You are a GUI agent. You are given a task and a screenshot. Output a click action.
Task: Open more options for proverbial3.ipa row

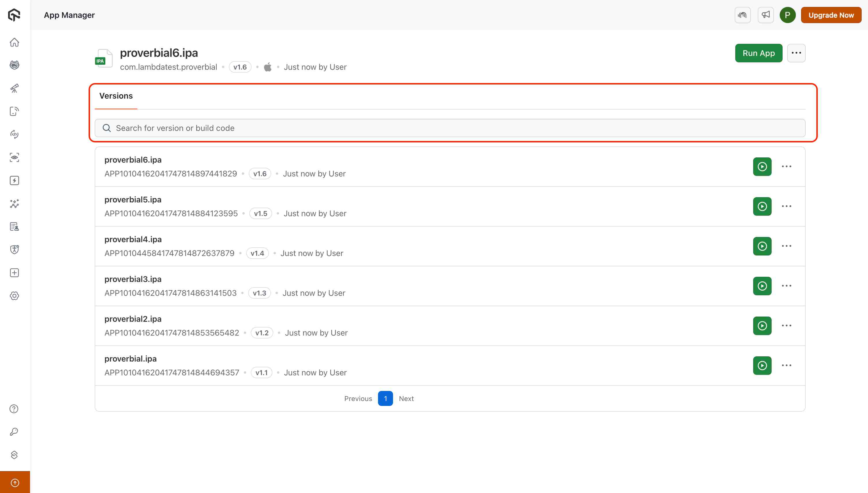point(786,286)
